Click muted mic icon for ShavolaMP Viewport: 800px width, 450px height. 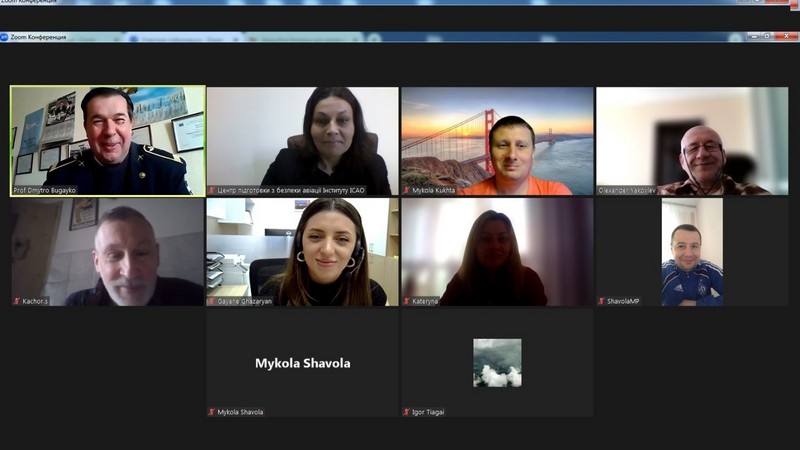602,301
